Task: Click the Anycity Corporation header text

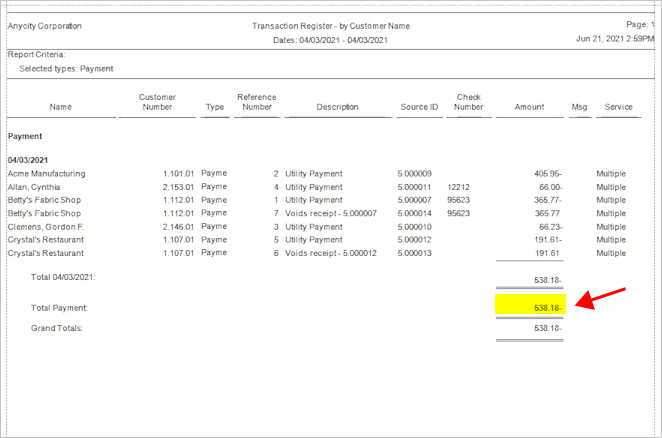Action: point(45,26)
